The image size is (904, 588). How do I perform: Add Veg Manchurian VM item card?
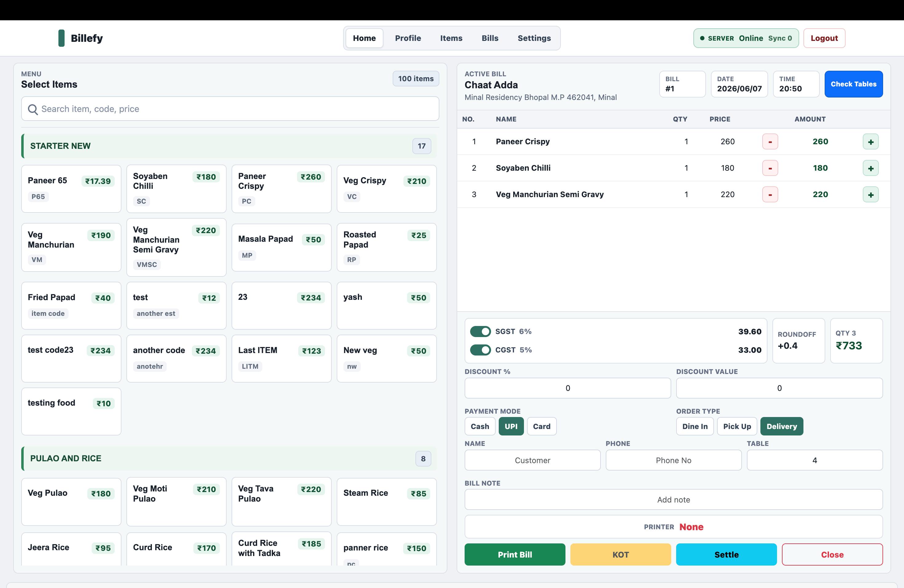(x=71, y=247)
